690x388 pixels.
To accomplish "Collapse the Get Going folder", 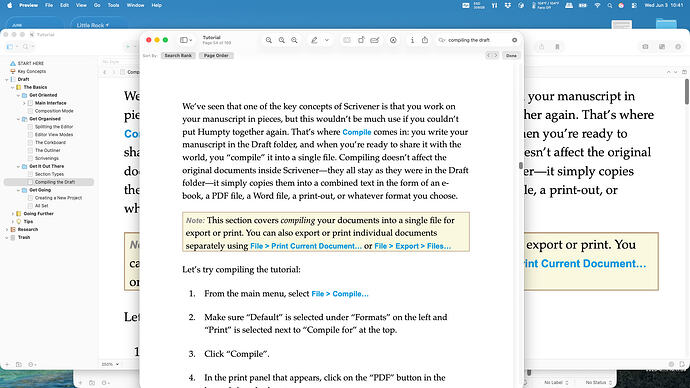I will [18, 190].
